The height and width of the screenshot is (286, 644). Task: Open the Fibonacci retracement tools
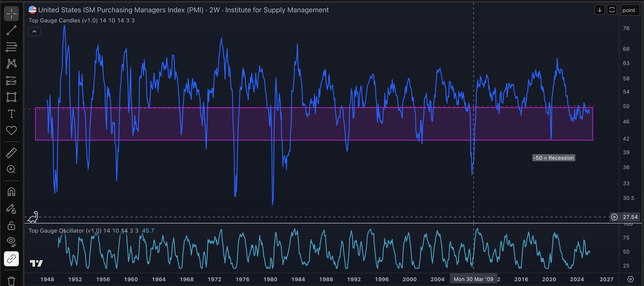tap(11, 47)
